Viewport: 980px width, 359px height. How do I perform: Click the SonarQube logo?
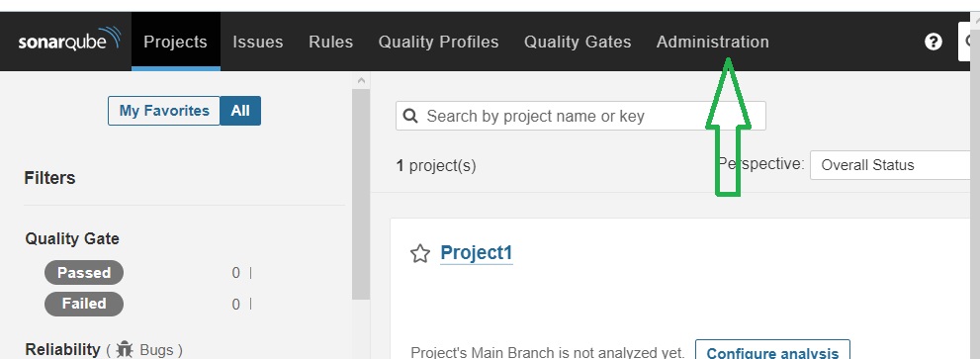pyautogui.click(x=69, y=40)
